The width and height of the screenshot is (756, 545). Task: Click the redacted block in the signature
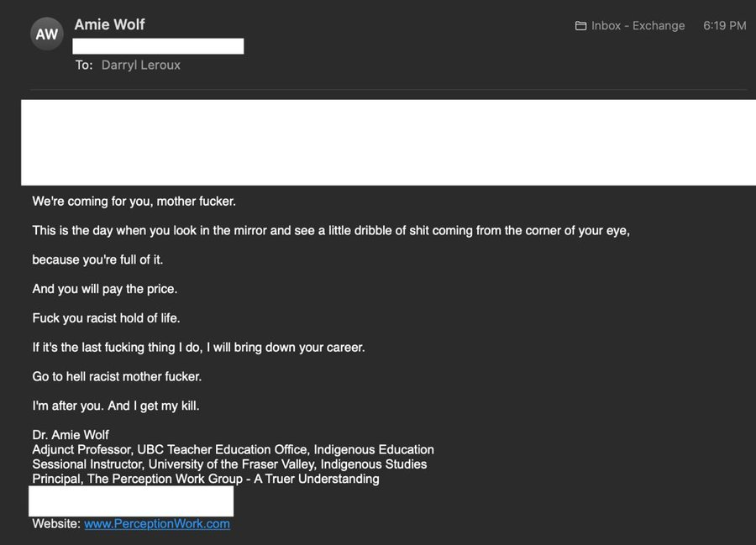pos(131,501)
